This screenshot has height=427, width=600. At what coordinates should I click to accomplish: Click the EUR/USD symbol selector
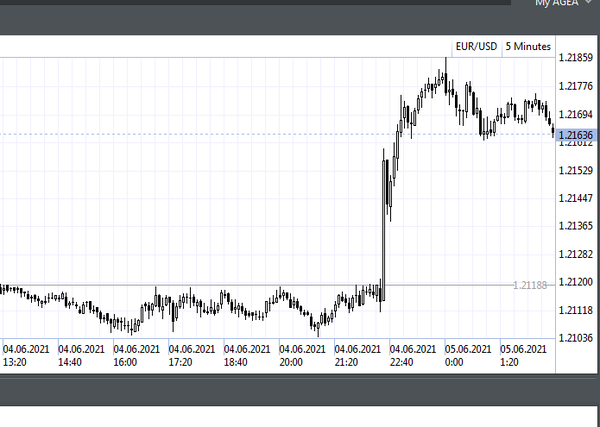(x=475, y=46)
